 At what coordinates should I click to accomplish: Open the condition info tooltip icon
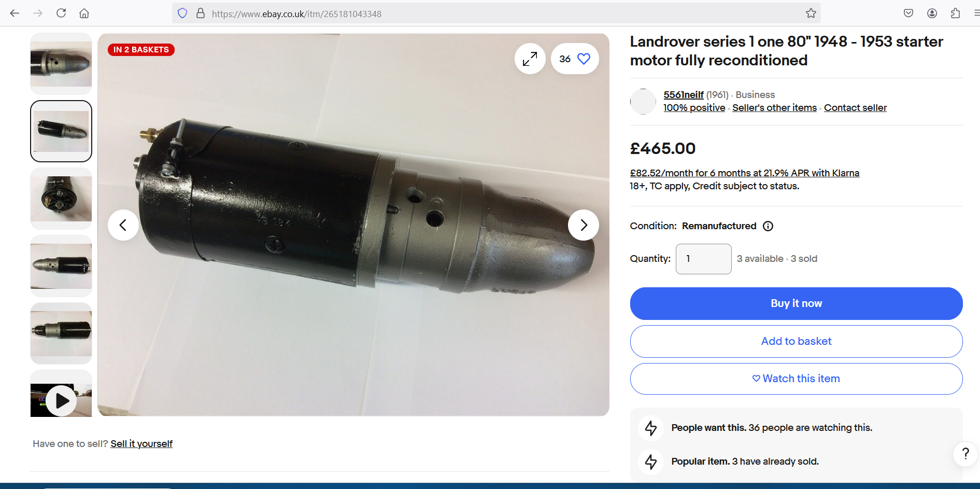[x=768, y=226]
